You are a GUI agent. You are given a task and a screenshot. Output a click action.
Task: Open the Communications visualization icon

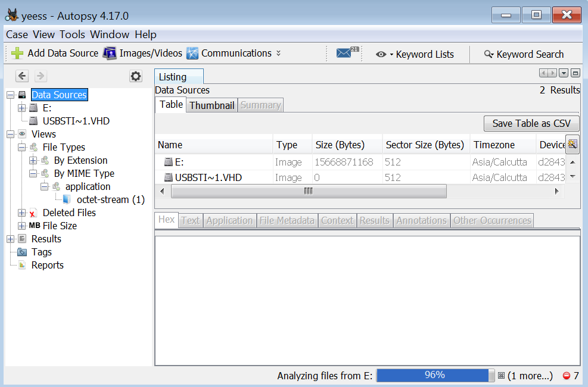click(x=192, y=54)
